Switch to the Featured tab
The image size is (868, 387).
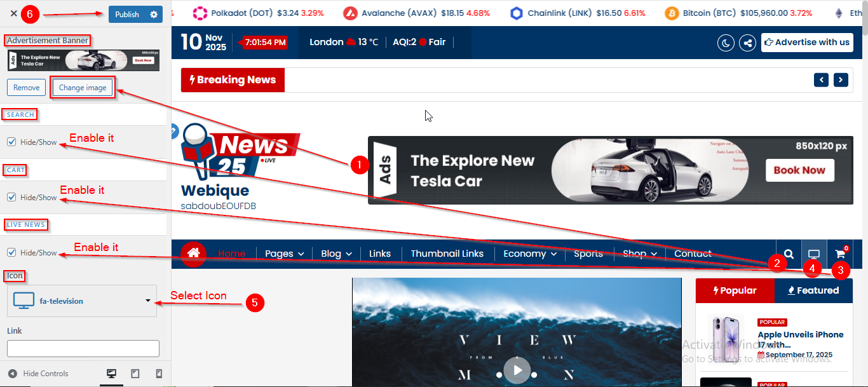(x=813, y=290)
